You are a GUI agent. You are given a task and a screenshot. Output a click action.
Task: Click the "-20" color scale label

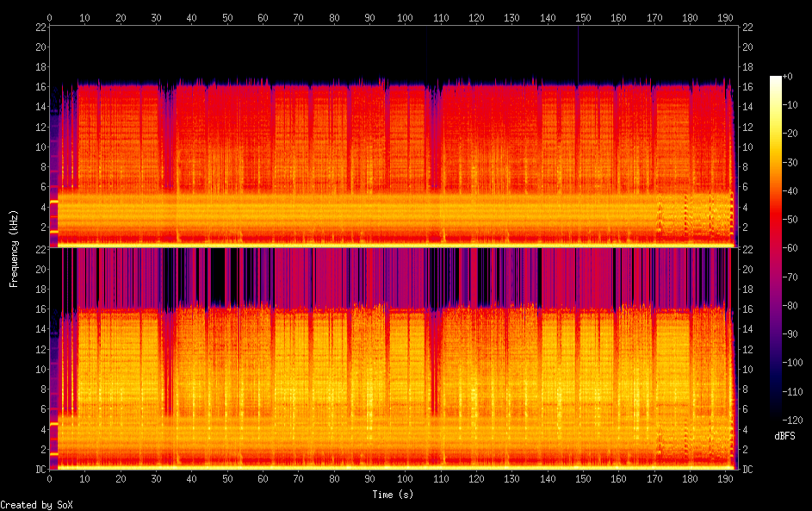point(790,134)
